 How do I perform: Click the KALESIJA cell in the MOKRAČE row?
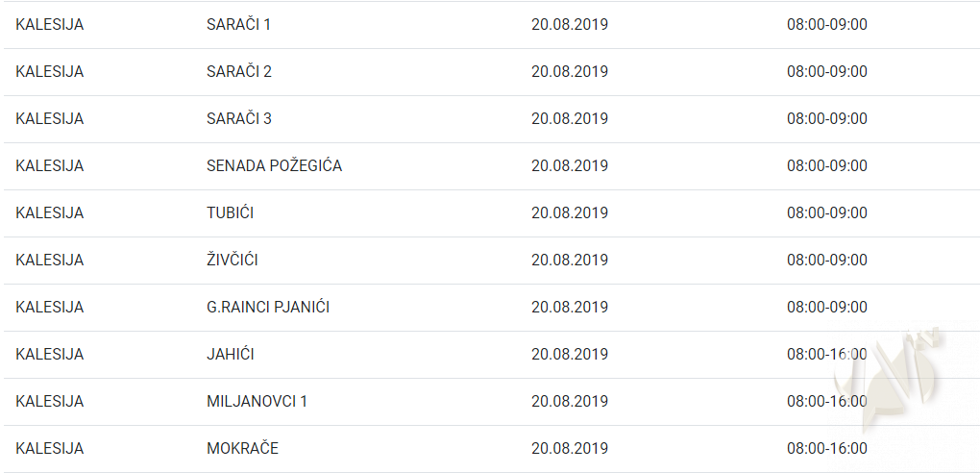pos(50,448)
